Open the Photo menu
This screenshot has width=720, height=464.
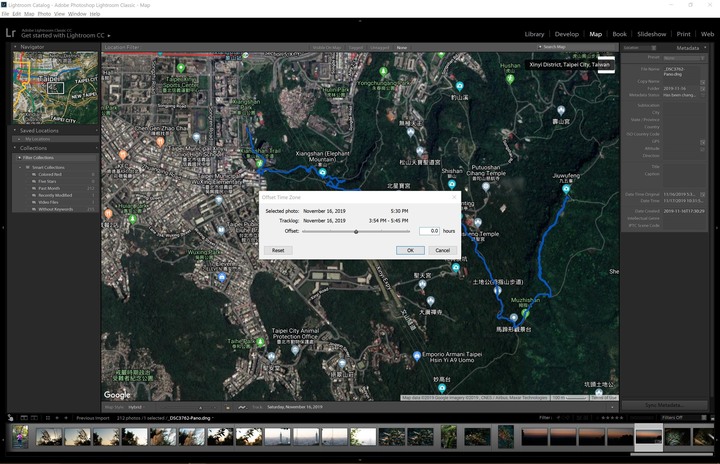(44, 14)
